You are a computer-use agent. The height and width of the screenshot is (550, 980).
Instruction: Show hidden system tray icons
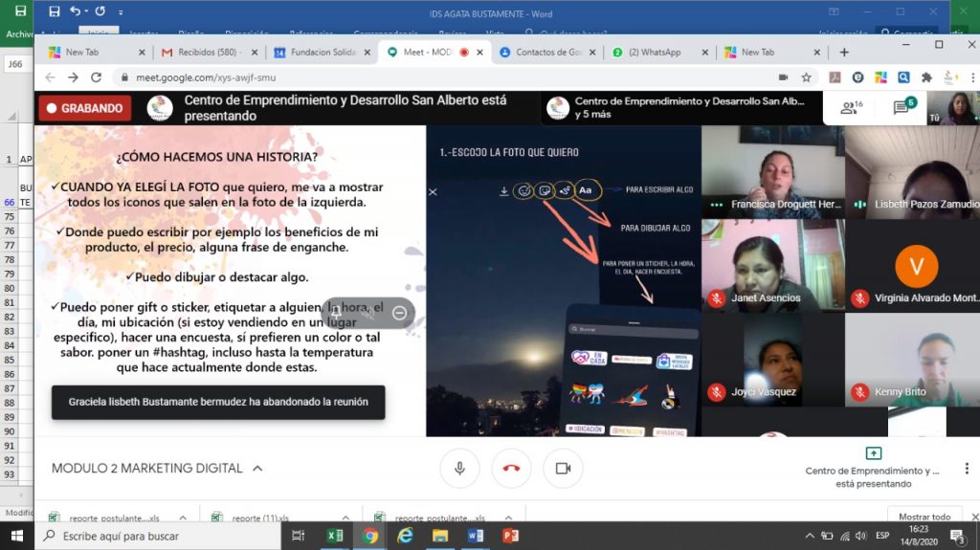pos(810,536)
